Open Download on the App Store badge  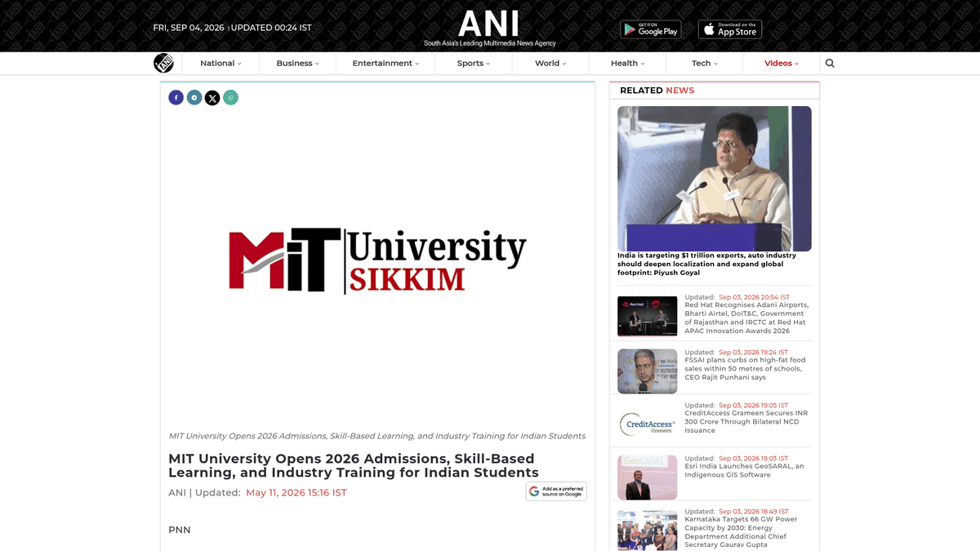click(730, 29)
